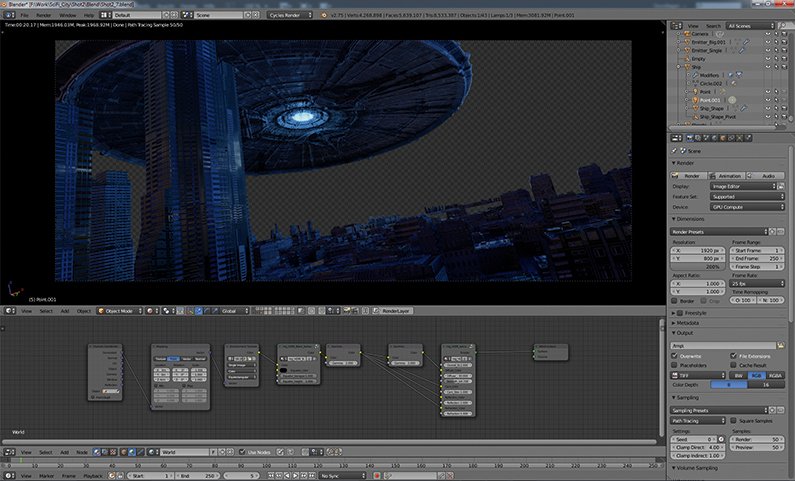
Task: Click the Render tab in properties header
Action: pyautogui.click(x=689, y=138)
